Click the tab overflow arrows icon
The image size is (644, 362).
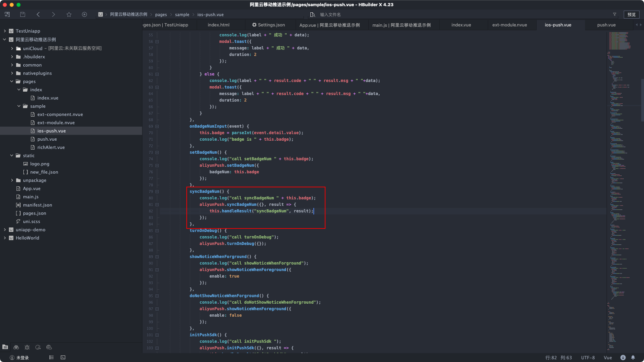point(639,25)
